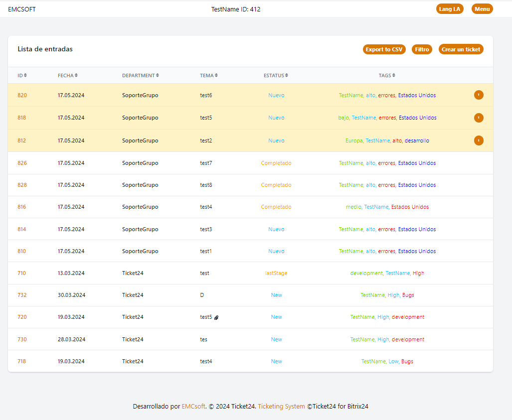Visit the Ticketing System footer link
The image size is (512, 420).
[x=281, y=407]
